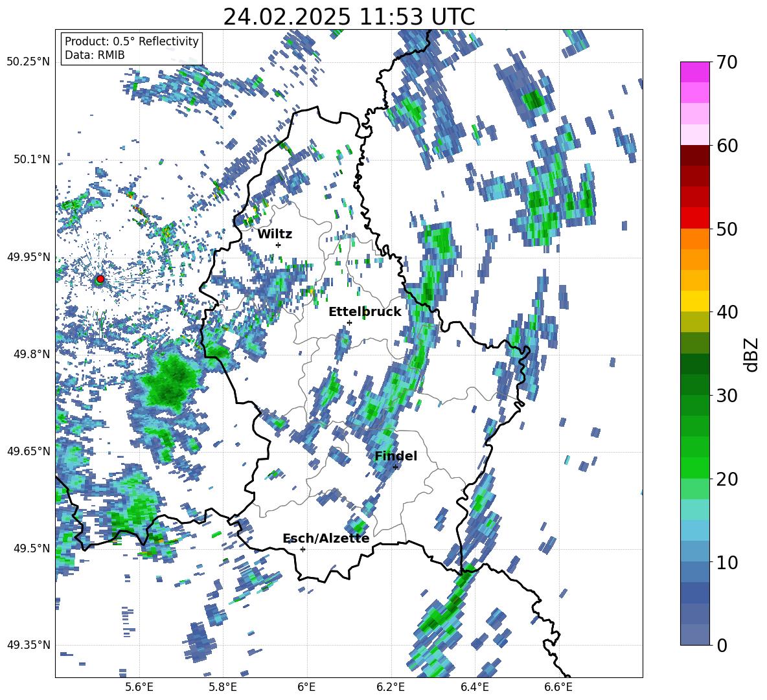This screenshot has width=767, height=700.
Task: Click the latitude label 49.5°N
Action: point(31,548)
